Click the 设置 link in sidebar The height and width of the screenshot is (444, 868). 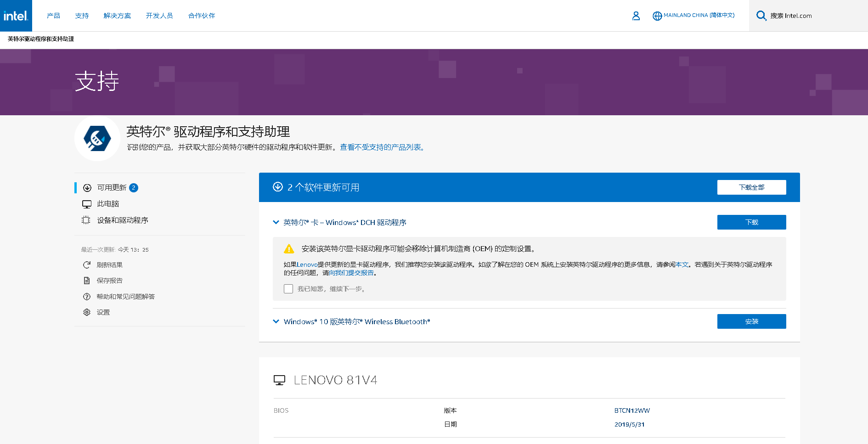click(x=103, y=312)
